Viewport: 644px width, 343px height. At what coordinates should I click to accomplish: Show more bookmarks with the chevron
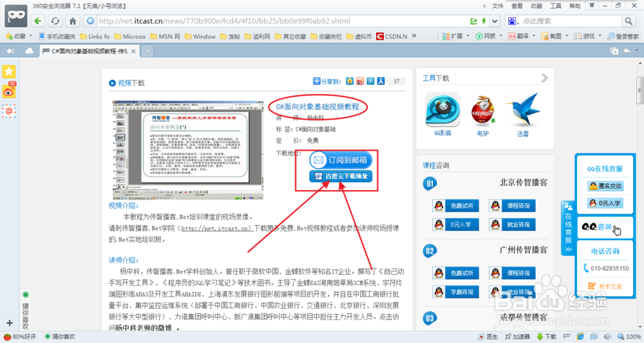414,35
